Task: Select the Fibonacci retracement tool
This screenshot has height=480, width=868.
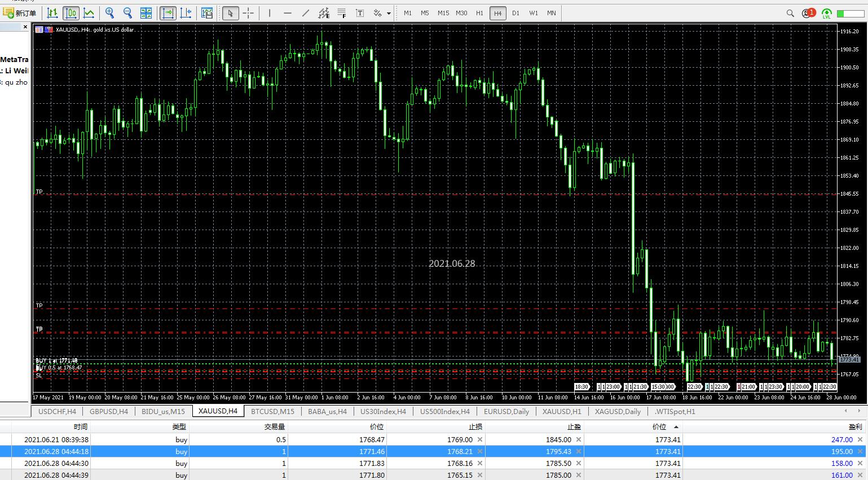Action: pos(342,13)
